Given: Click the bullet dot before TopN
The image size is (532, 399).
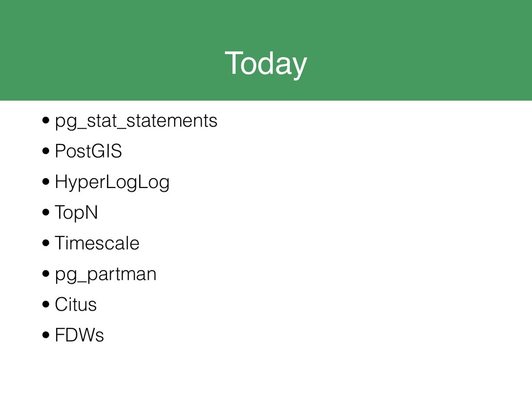Looking at the screenshot, I should tap(46, 212).
